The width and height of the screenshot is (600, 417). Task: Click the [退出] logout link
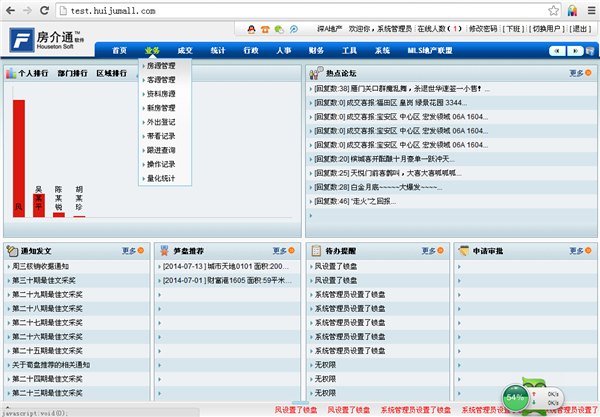coord(580,29)
